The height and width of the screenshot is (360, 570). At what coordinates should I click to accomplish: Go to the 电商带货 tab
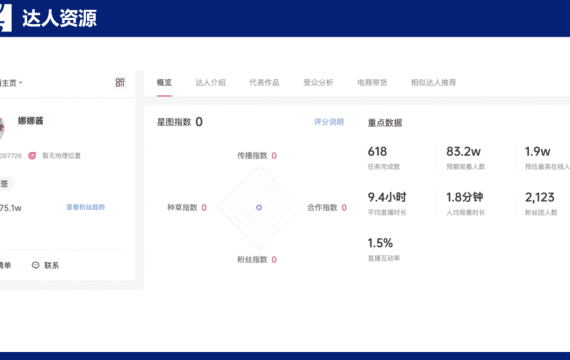[x=372, y=83]
